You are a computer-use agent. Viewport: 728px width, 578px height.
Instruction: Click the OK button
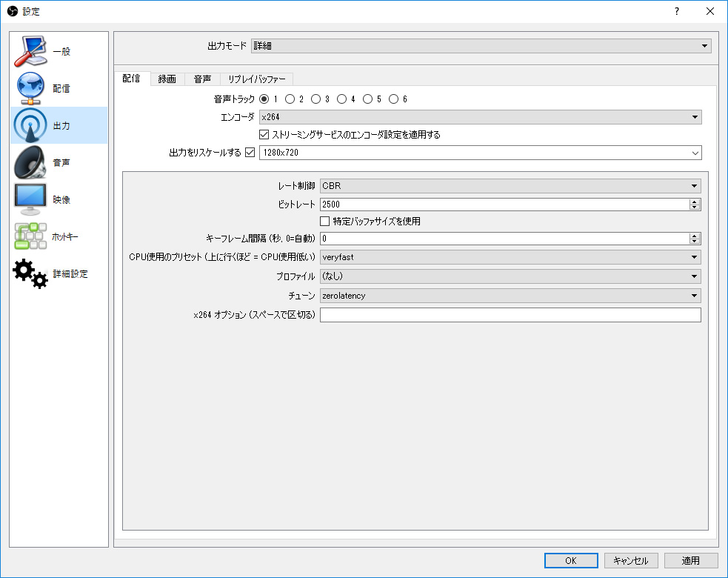point(571,560)
